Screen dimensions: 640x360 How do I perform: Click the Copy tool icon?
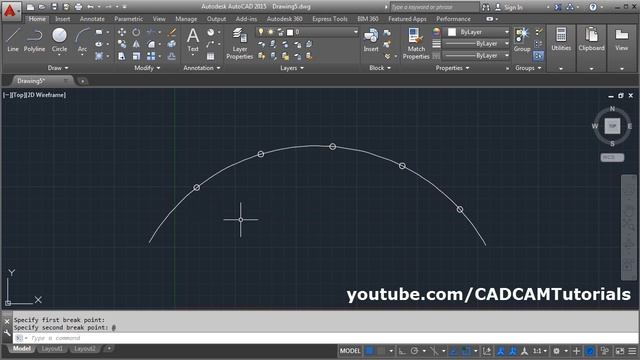pyautogui.click(x=122, y=44)
